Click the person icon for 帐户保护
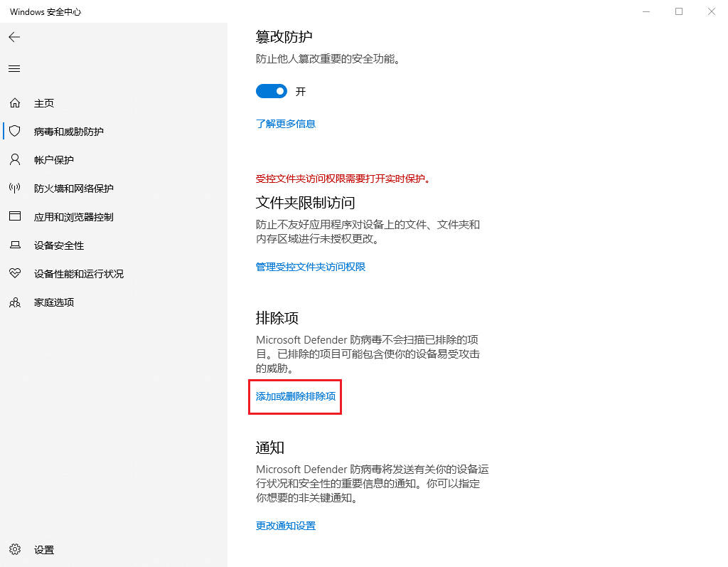Image resolution: width=728 pixels, height=567 pixels. click(x=14, y=159)
